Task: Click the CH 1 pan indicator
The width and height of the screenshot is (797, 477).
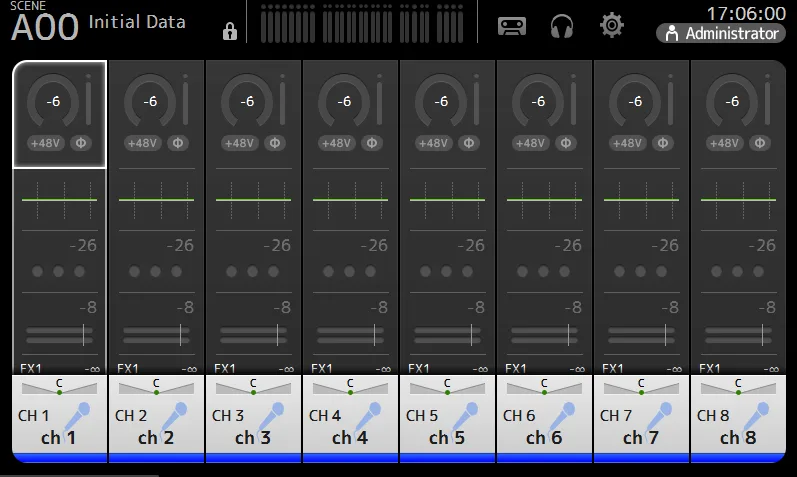Action: 59,387
